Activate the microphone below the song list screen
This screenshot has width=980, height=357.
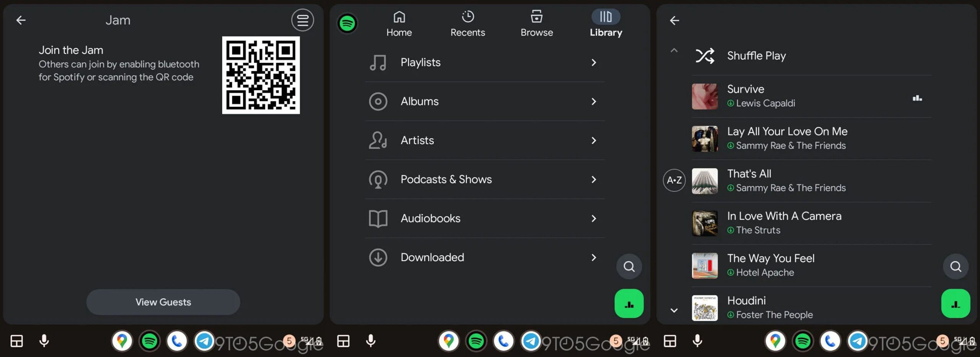(697, 341)
